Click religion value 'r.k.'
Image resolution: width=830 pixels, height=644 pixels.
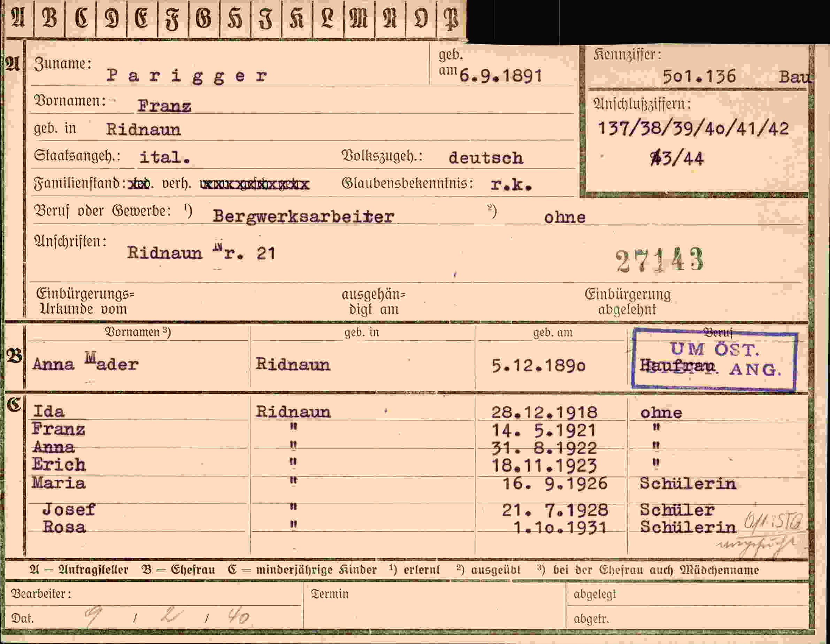click(511, 185)
